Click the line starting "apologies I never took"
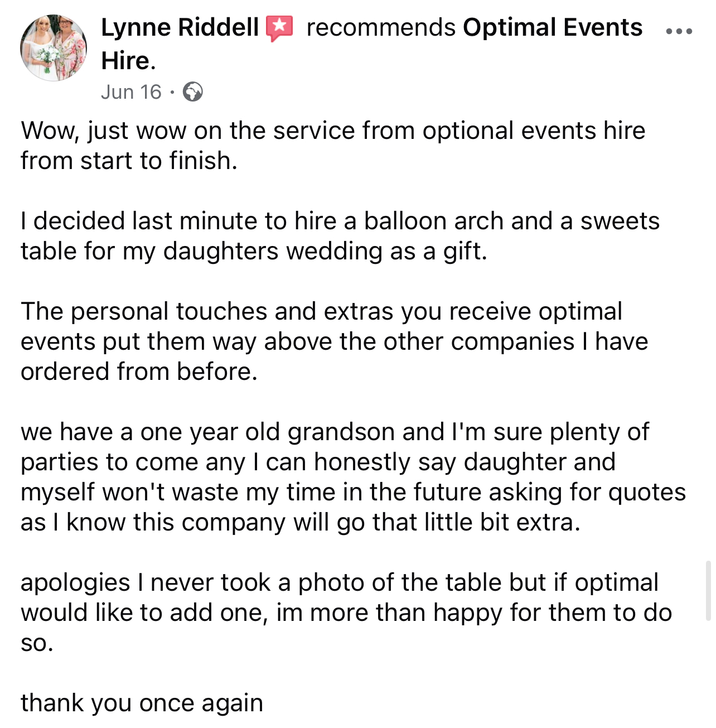 (340, 583)
